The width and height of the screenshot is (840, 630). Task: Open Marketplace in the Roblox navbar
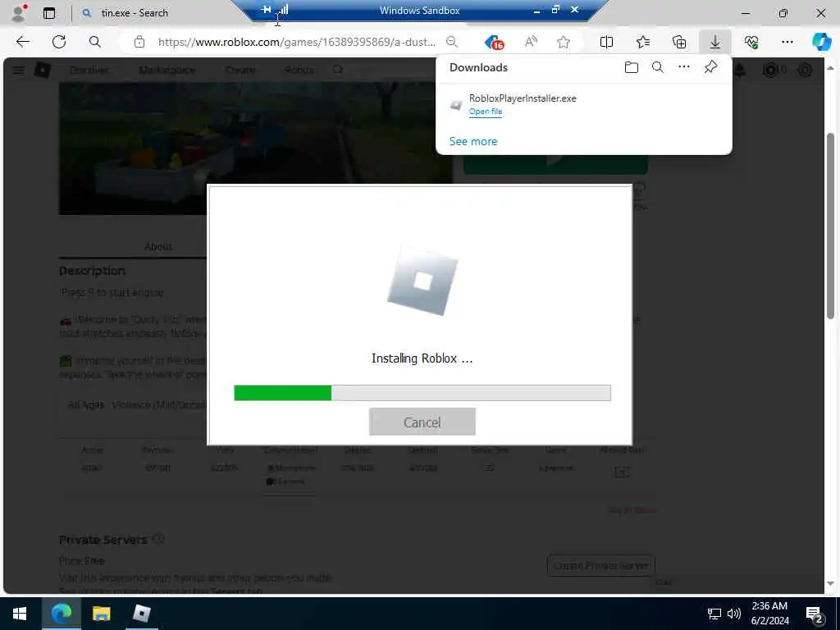coord(167,71)
